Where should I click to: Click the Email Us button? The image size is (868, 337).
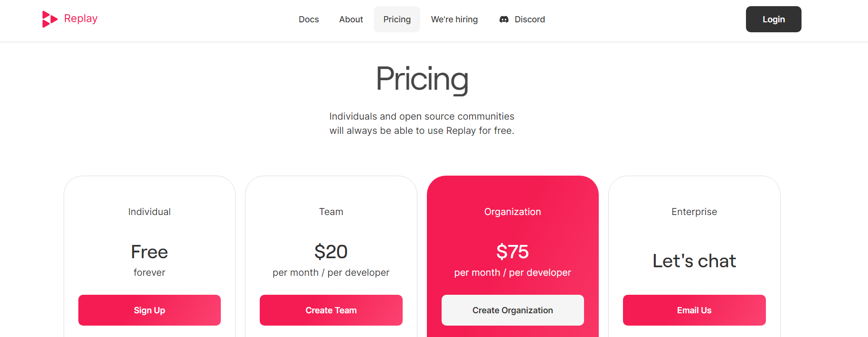[694, 310]
